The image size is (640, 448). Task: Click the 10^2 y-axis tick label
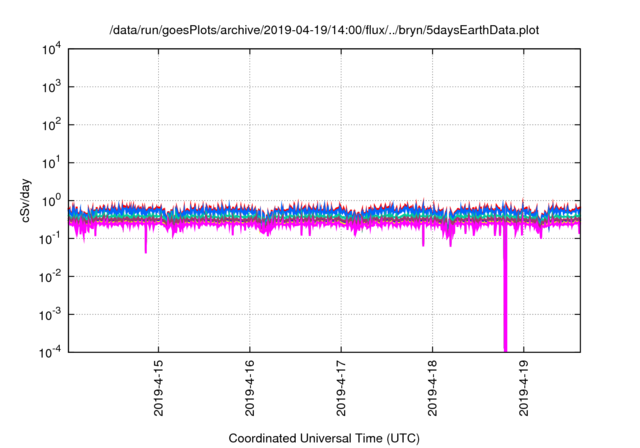(x=51, y=125)
